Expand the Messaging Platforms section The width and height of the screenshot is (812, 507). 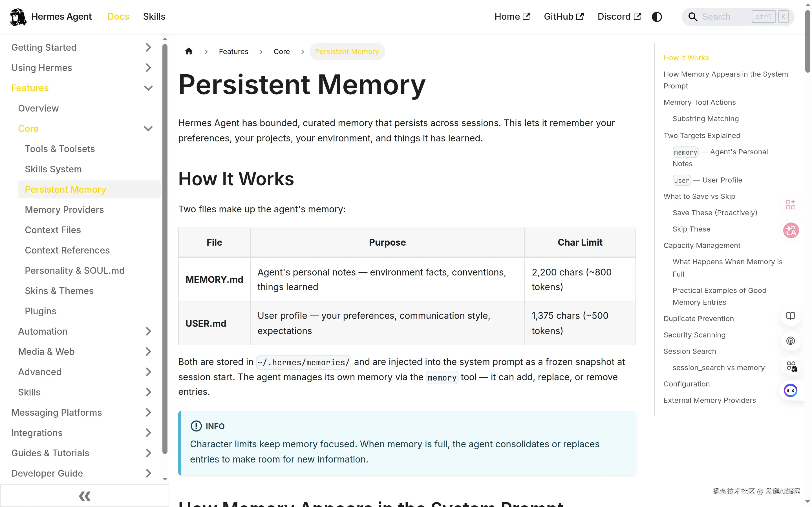(x=148, y=412)
